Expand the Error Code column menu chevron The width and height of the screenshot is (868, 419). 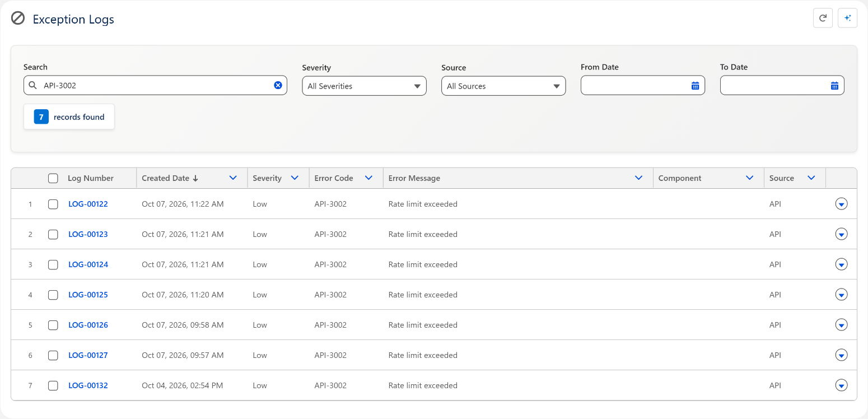coord(368,178)
